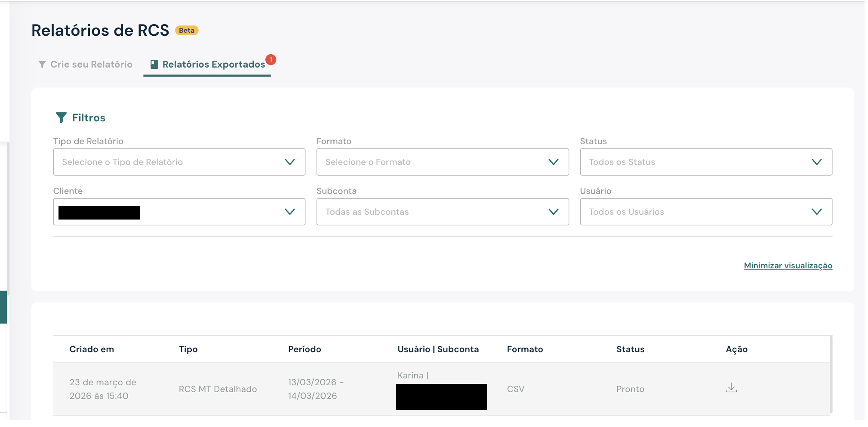This screenshot has width=868, height=427.
Task: Expand the Formato dropdown
Action: pyautogui.click(x=442, y=162)
